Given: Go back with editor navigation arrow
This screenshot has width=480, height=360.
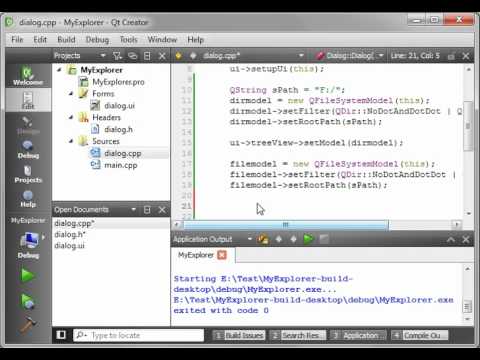Looking at the screenshot, I should pyautogui.click(x=179, y=56).
